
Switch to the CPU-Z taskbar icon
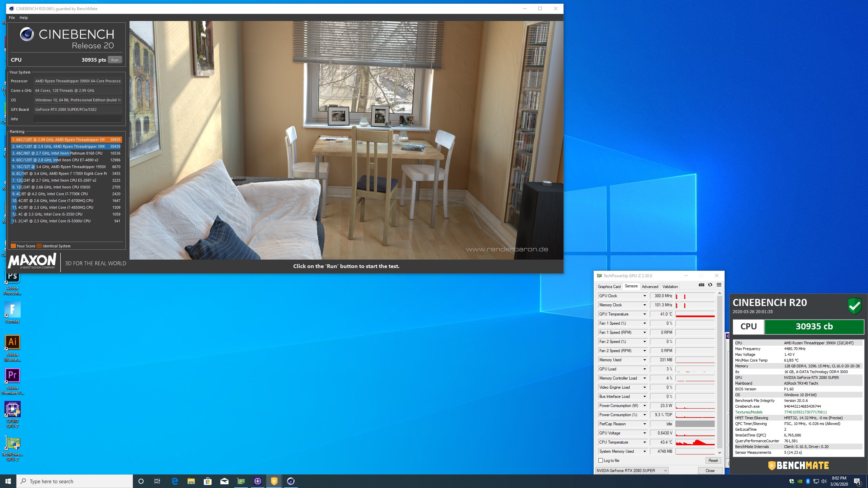[x=258, y=481]
